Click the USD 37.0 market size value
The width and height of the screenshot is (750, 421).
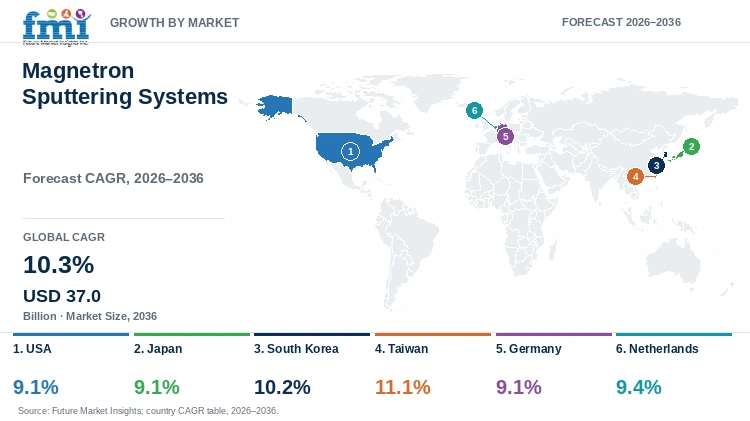(x=62, y=296)
